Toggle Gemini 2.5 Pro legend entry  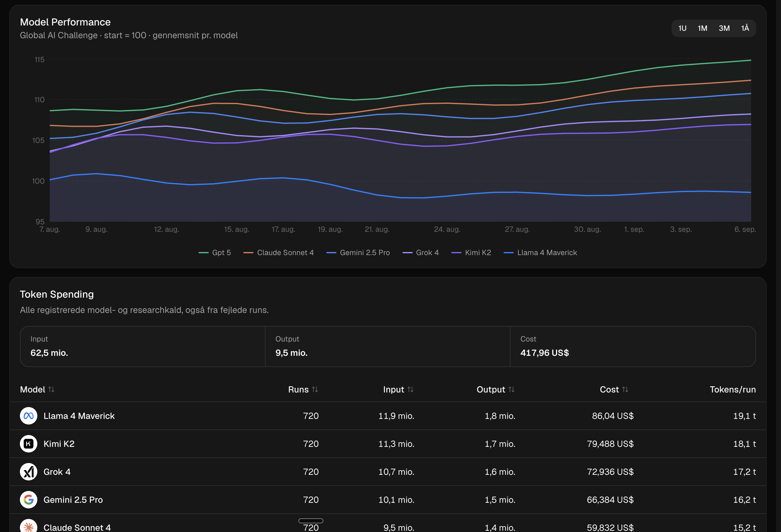pos(358,253)
